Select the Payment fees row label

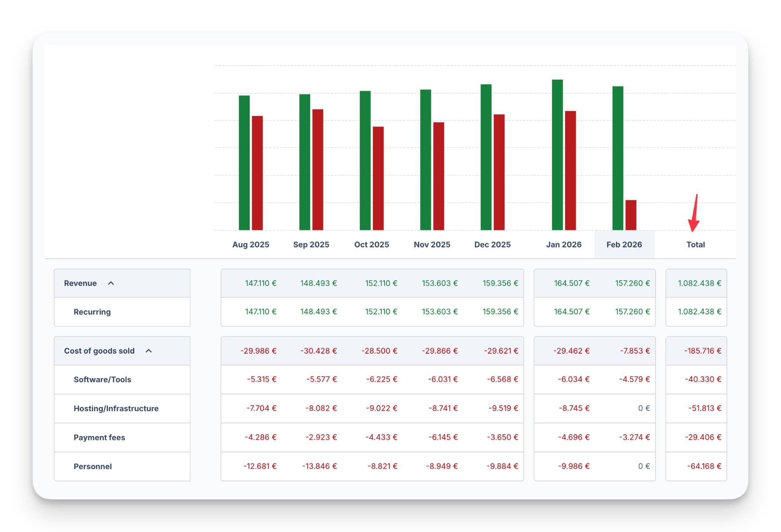click(99, 437)
